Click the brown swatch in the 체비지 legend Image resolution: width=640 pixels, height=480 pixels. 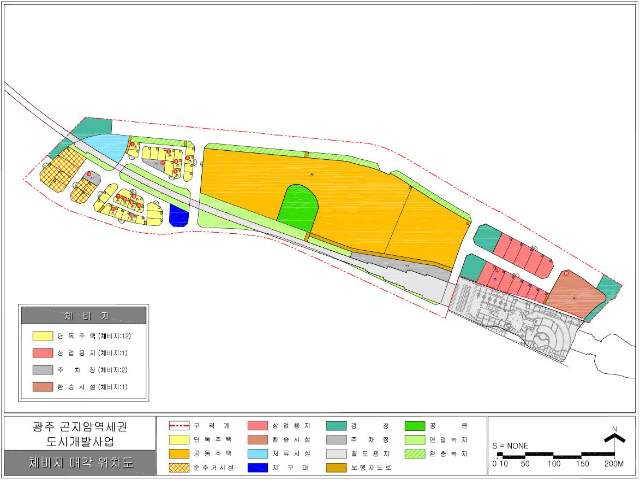42,387
